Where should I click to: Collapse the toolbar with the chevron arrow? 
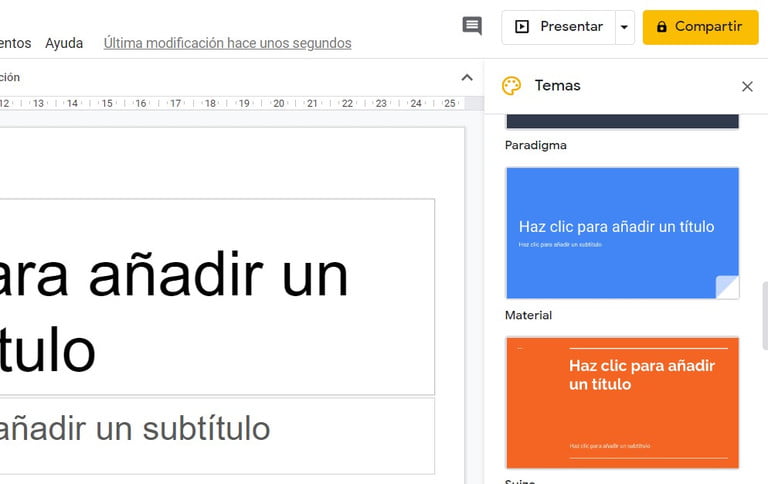467,77
